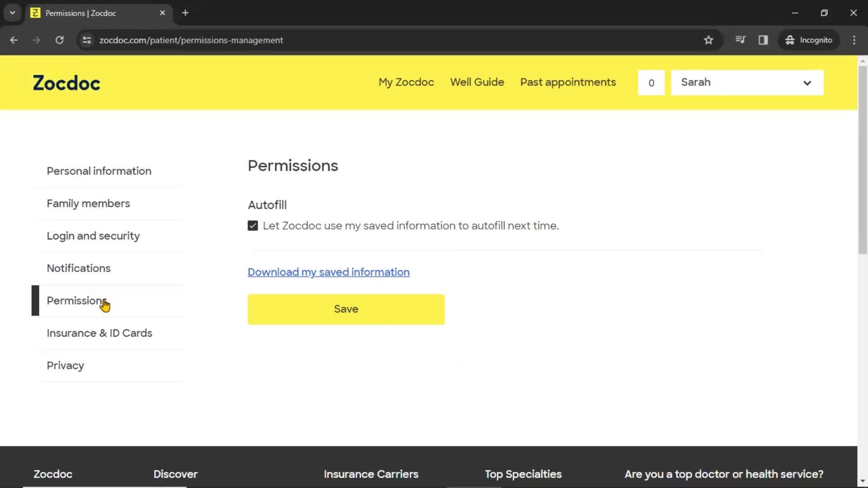This screenshot has width=868, height=488.
Task: Click the Zocdoc footer heading
Action: [x=53, y=474]
